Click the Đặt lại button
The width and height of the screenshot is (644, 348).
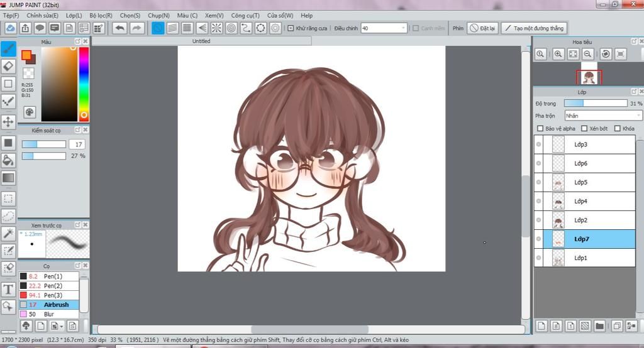pos(482,28)
